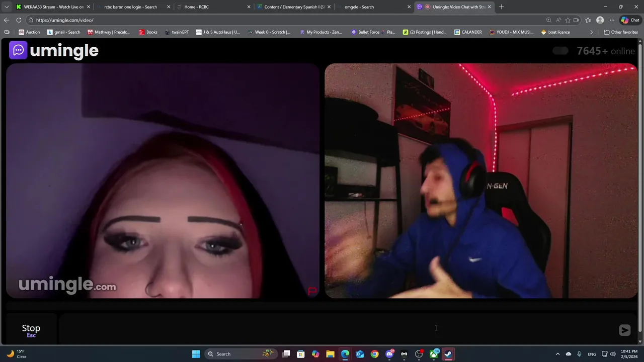This screenshot has height=362, width=644.
Task: Show hidden system tray icons
Action: coord(557,354)
